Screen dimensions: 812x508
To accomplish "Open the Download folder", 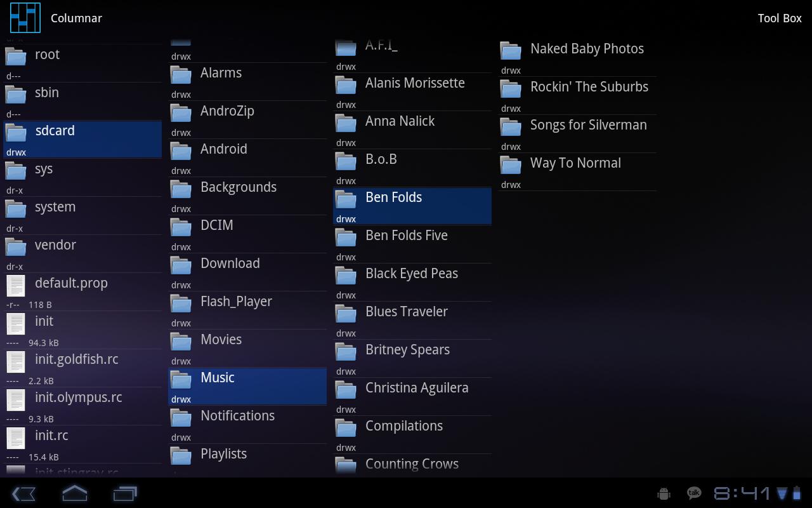I will [x=230, y=264].
